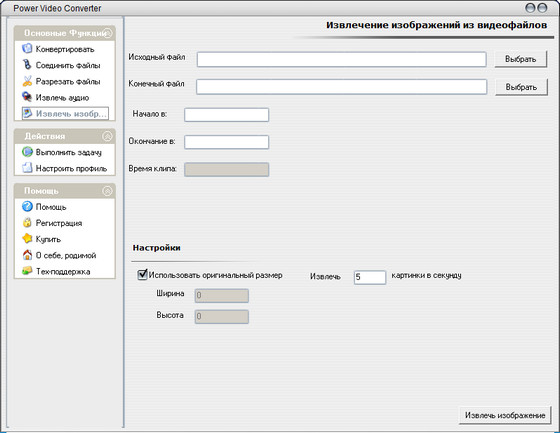Uncheck Использовать оригинальный размер checkbox
The height and width of the screenshot is (433, 560).
142,275
